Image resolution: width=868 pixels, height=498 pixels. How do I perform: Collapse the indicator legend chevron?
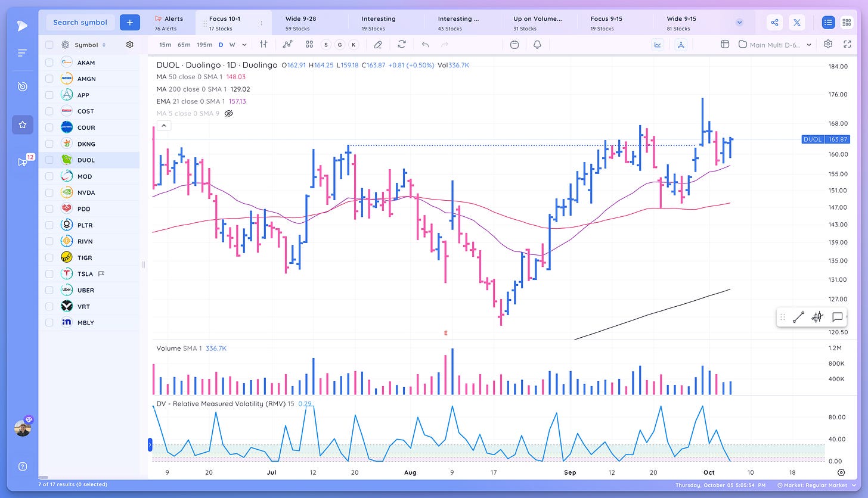[x=165, y=126]
